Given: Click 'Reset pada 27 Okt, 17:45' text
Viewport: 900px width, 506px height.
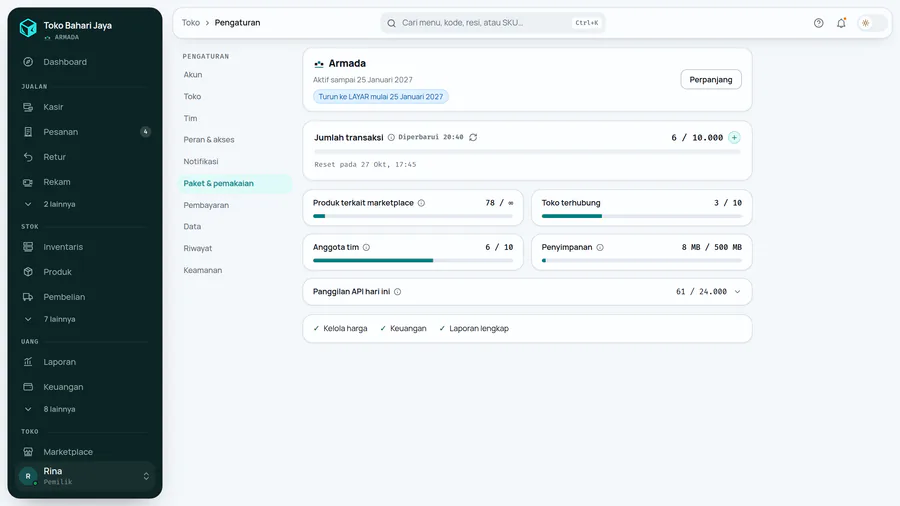Looking at the screenshot, I should tap(365, 165).
